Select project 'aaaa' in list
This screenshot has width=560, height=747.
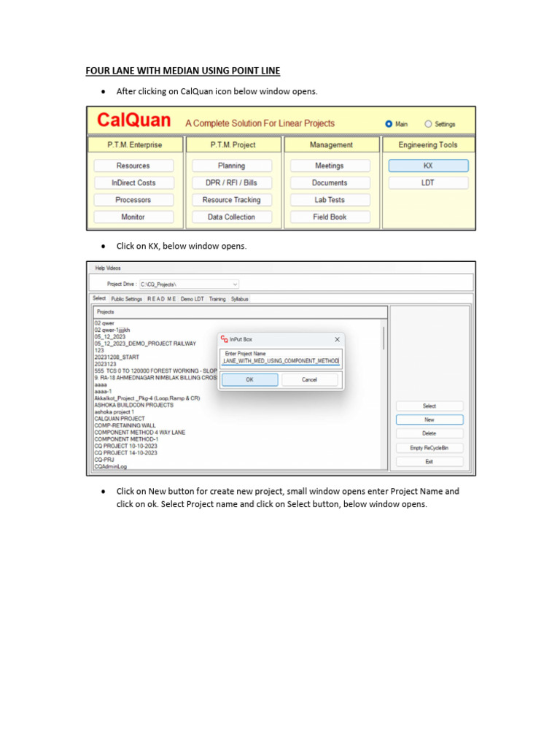pyautogui.click(x=101, y=384)
